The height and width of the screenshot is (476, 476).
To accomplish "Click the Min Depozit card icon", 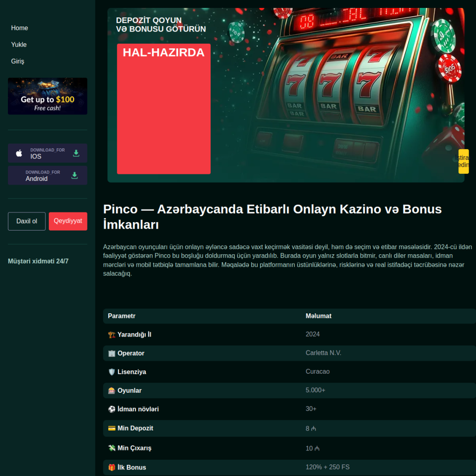I will click(112, 428).
